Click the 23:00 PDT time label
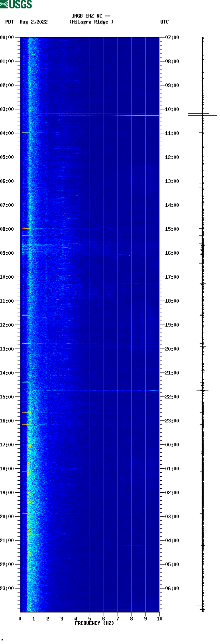Viewport: 220px width, 644px height. click(7, 589)
